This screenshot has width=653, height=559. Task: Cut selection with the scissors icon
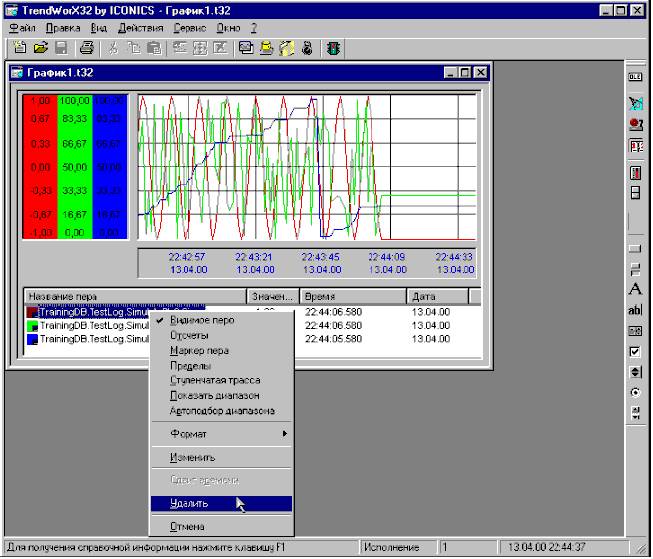coord(113,48)
